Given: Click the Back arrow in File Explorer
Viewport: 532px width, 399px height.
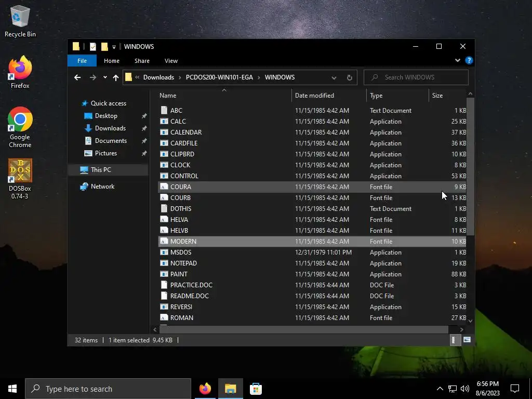Looking at the screenshot, I should [77, 77].
